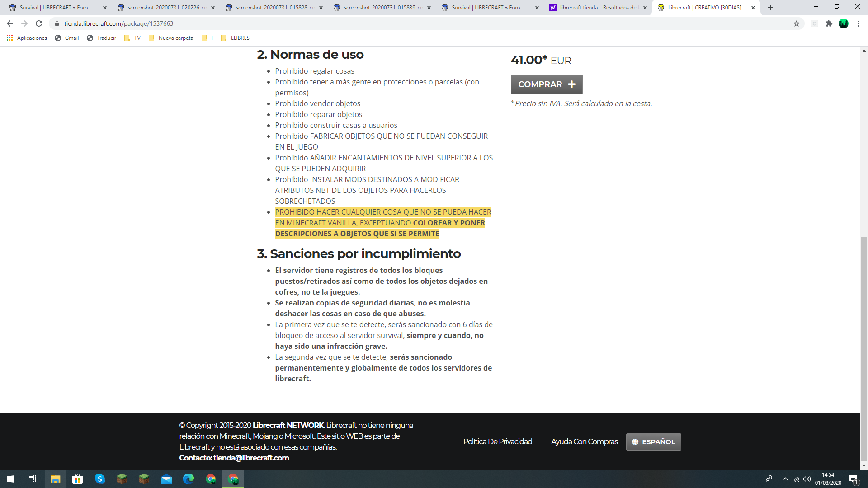Screen dimensions: 868x488
Task: Reload the current page
Action: pyautogui.click(x=39, y=23)
